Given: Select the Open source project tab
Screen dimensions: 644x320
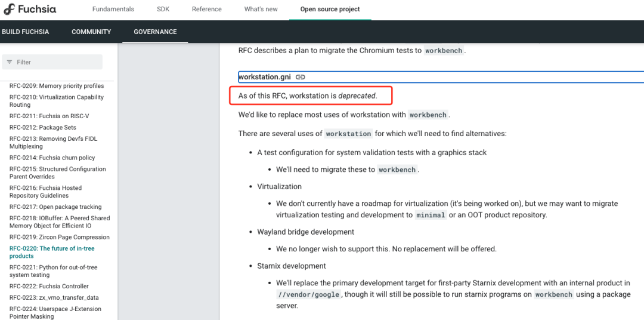Looking at the screenshot, I should coord(330,9).
